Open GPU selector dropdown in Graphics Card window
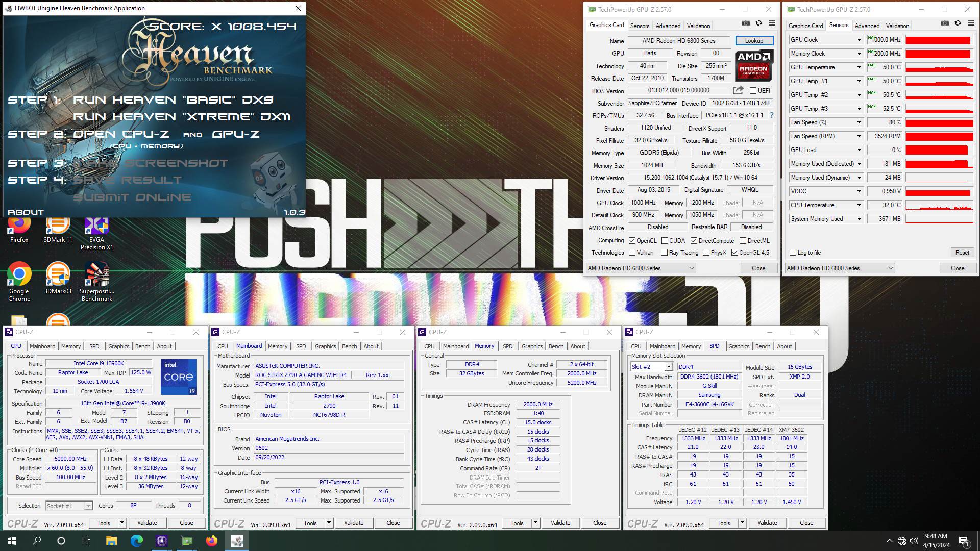Viewport: 980px width, 551px height. click(x=641, y=268)
